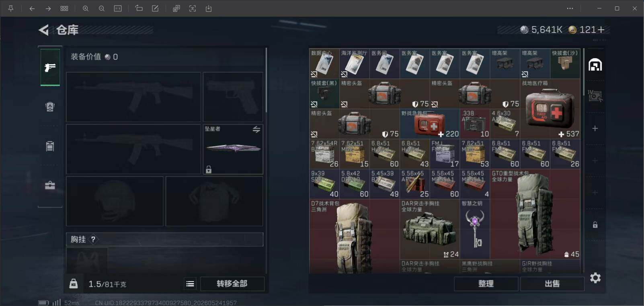Select the 5.45x39 ammo stack
Image resolution: width=644 pixels, height=306 pixels.
pos(384,184)
